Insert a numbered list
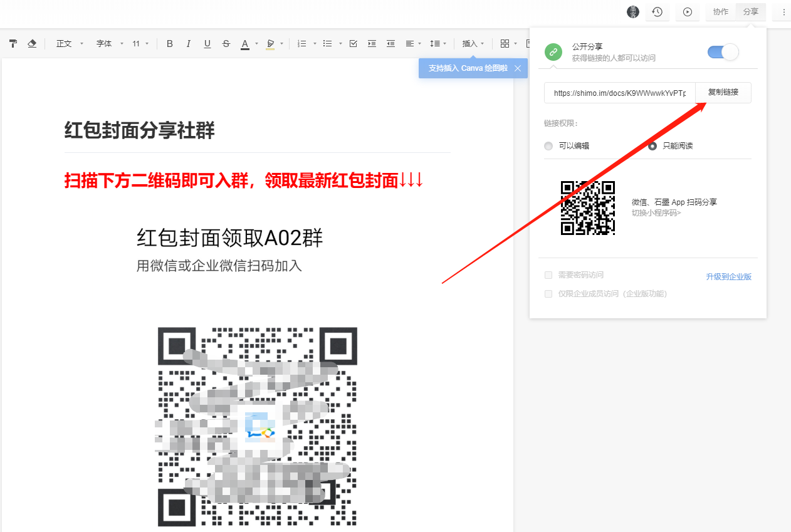 (x=301, y=44)
